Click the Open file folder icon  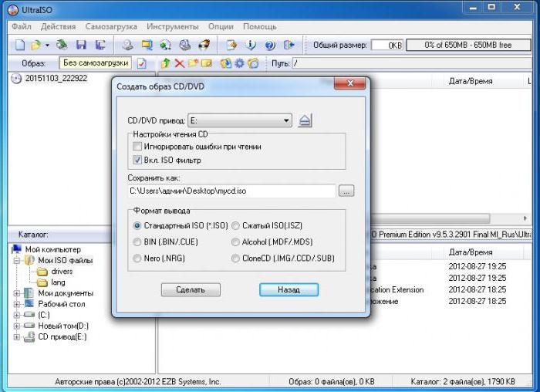click(x=35, y=45)
